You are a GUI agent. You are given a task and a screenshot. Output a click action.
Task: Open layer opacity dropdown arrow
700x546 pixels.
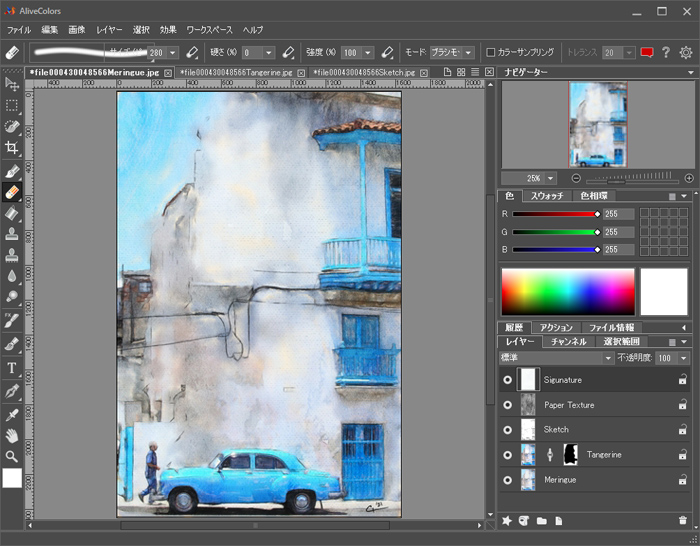pyautogui.click(x=683, y=358)
